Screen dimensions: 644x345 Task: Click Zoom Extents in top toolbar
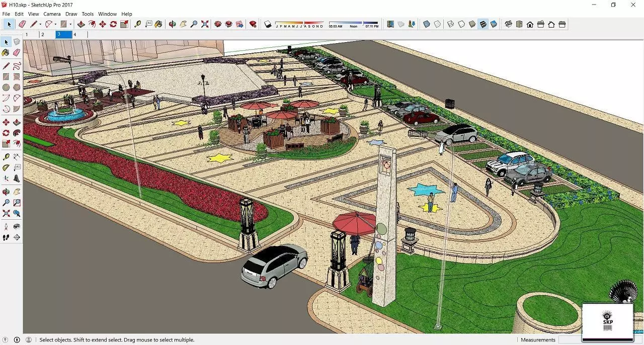pyautogui.click(x=205, y=24)
